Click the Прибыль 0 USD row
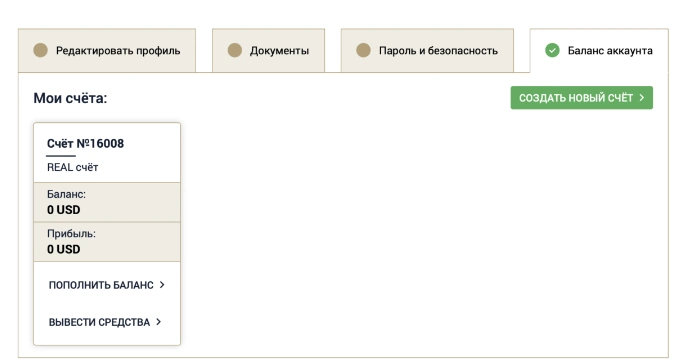 point(107,242)
